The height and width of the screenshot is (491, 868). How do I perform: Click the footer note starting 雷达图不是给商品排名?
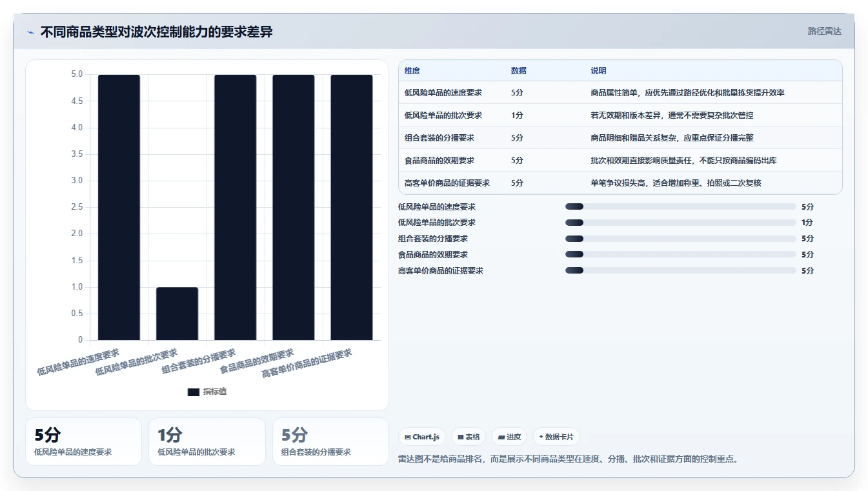pos(569,459)
